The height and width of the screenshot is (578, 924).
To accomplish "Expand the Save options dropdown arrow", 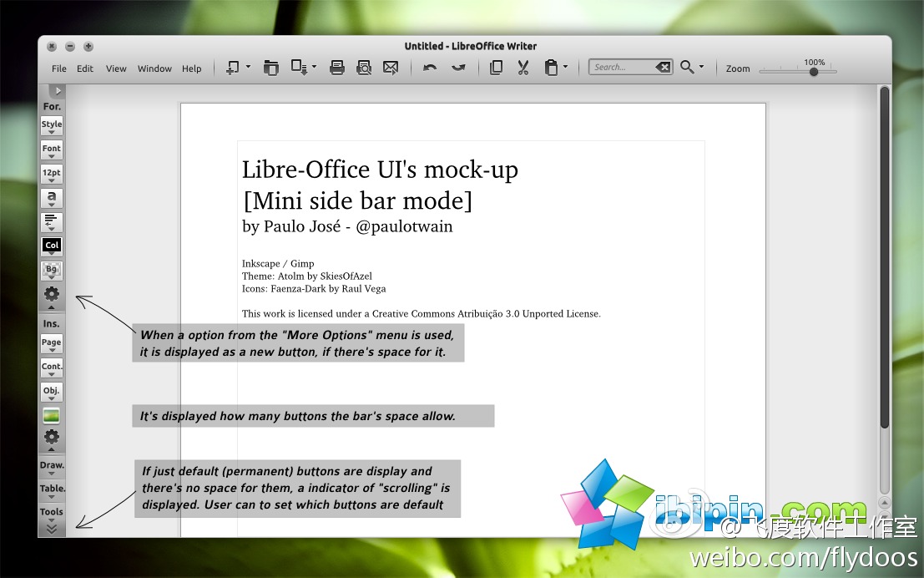I will (x=314, y=67).
